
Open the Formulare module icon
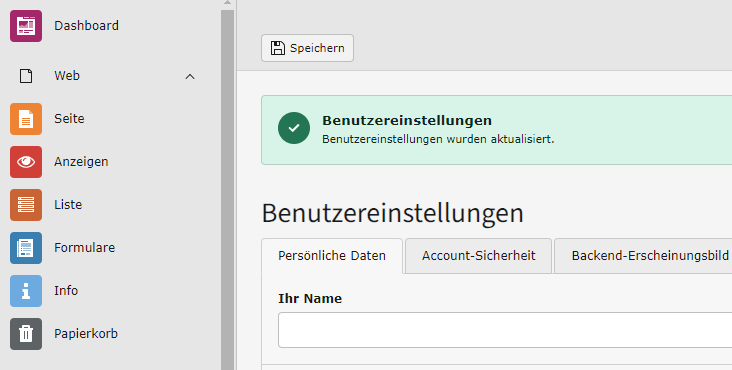pyautogui.click(x=26, y=248)
